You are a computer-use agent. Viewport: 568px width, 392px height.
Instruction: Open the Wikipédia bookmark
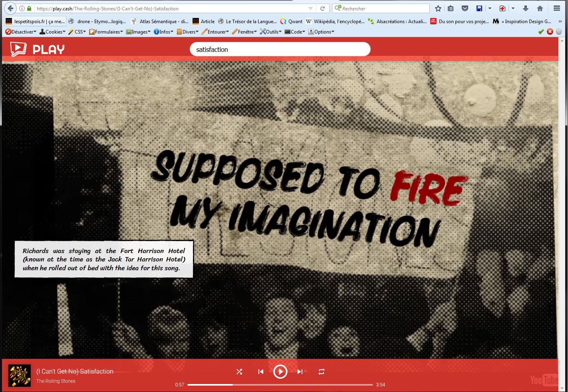[335, 22]
